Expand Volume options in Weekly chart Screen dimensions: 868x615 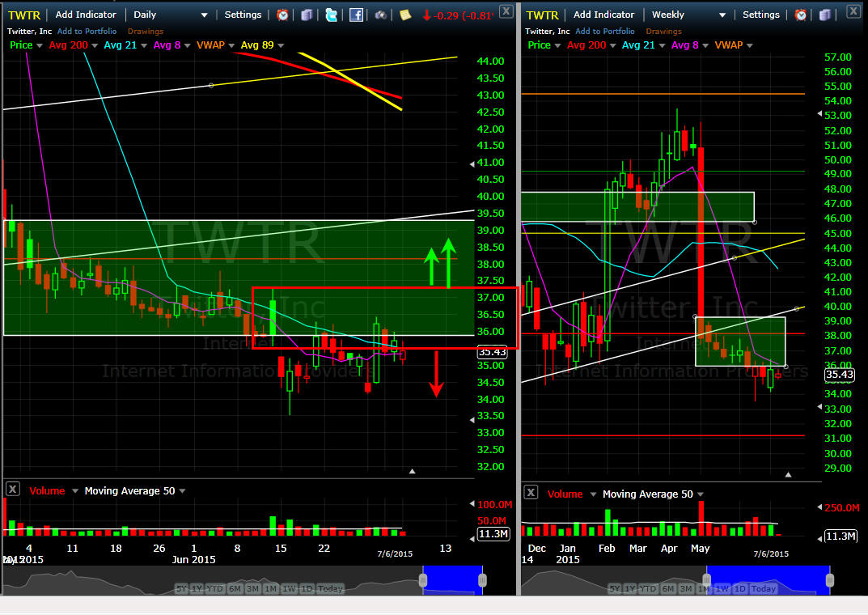(593, 494)
